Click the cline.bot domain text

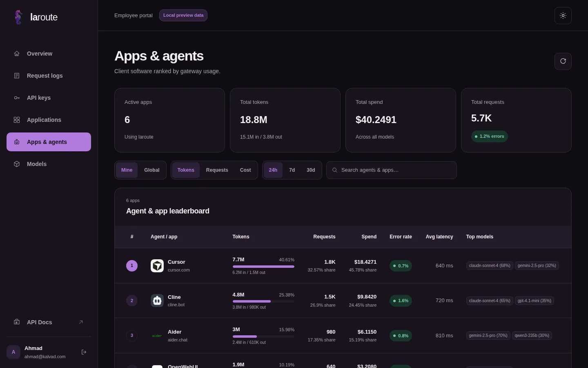coord(176,305)
